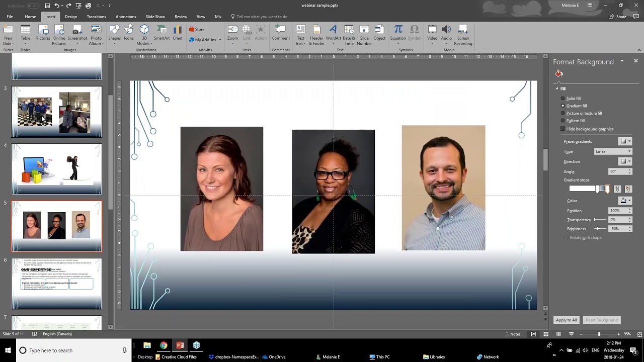The image size is (644, 362).
Task: Adjust the Brightness slider
Action: pyautogui.click(x=600, y=229)
